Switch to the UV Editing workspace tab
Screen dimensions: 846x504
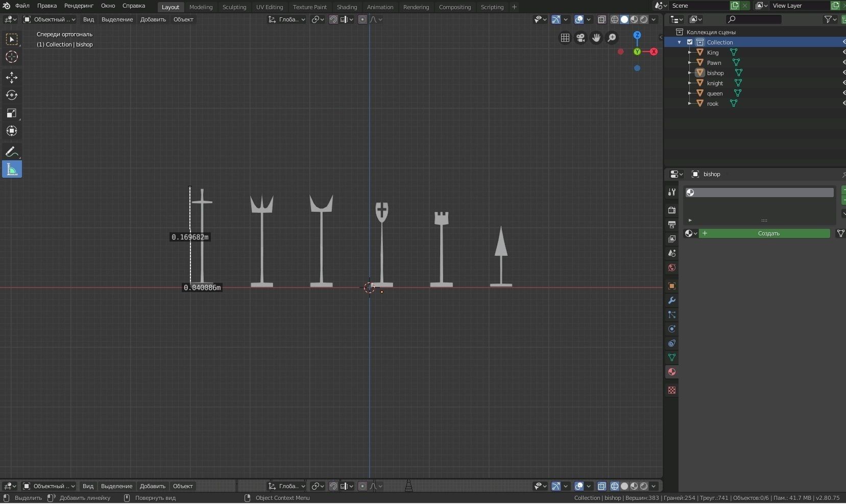pos(270,7)
